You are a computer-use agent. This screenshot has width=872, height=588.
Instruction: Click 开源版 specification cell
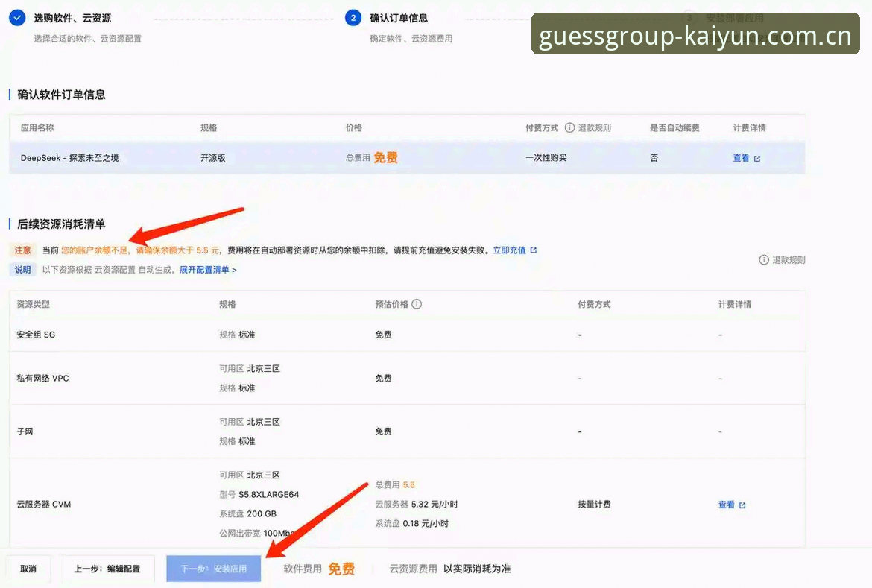click(x=213, y=158)
